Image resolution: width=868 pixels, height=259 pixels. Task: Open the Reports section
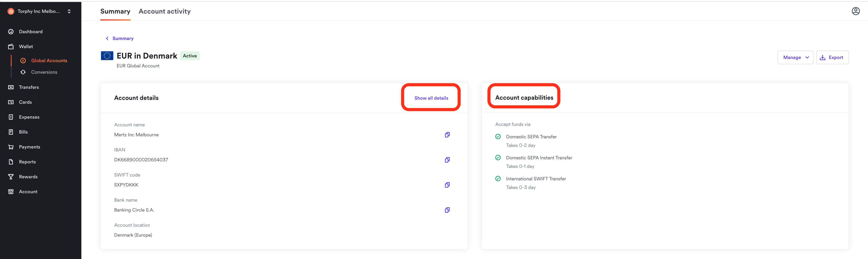(27, 162)
